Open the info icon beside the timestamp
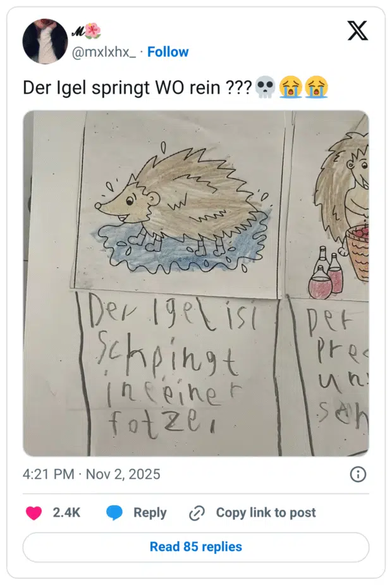This screenshot has height=585, width=392. pos(358,474)
